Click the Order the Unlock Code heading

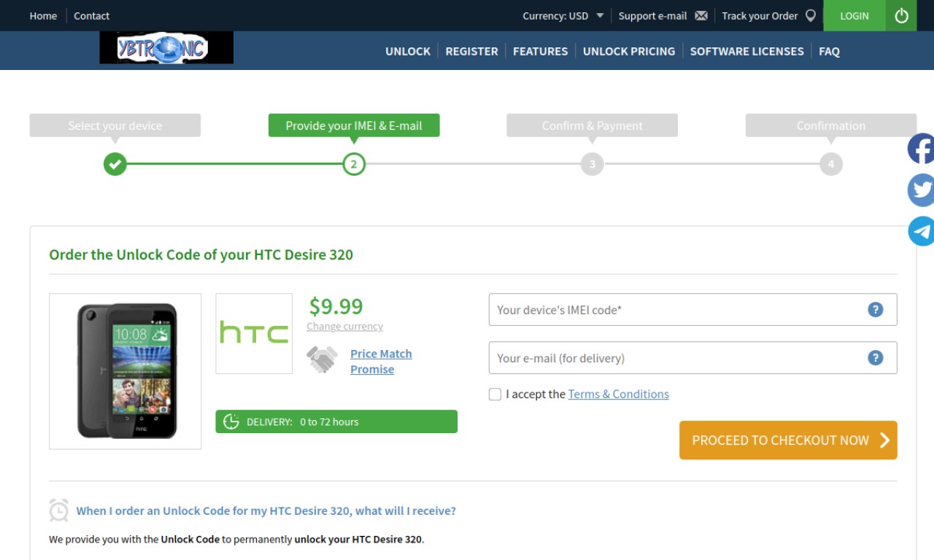(x=201, y=254)
